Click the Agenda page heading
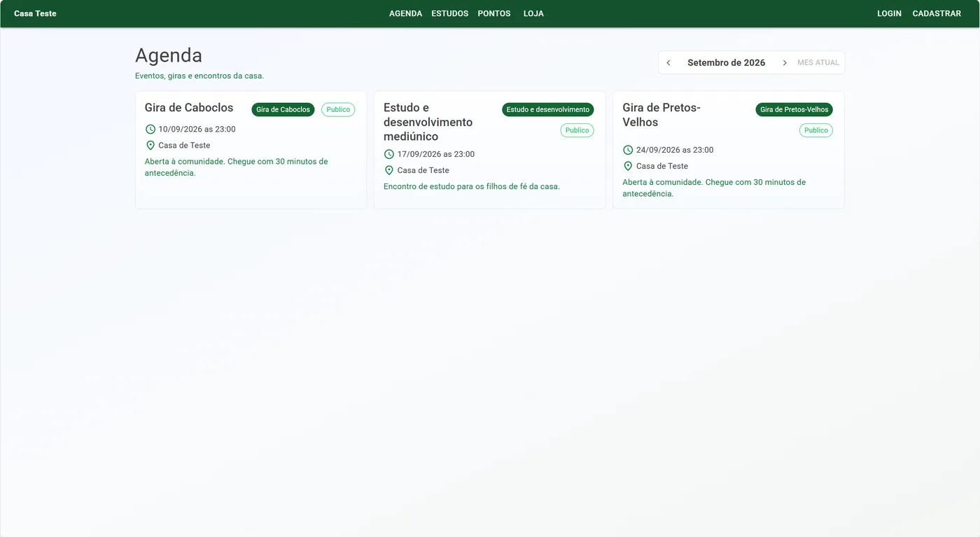This screenshot has width=980, height=537. (169, 55)
